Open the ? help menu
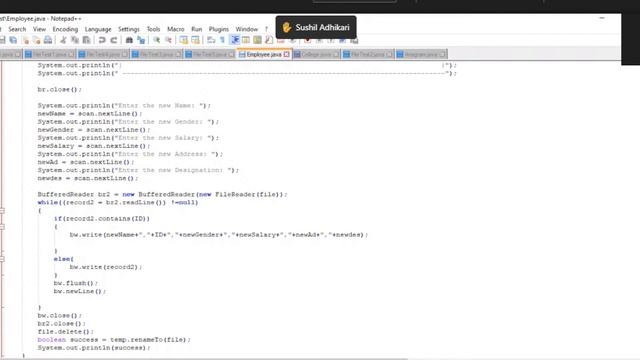The height and width of the screenshot is (360, 640). click(266, 29)
